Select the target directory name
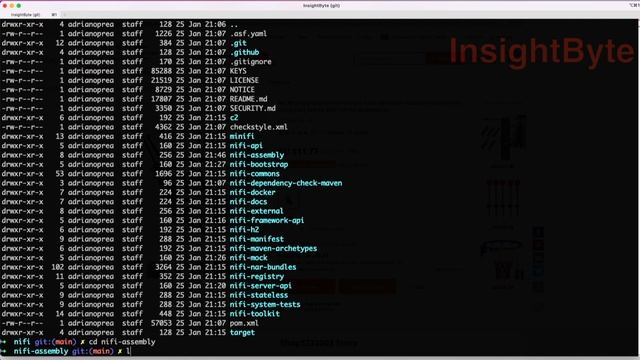Image resolution: width=640 pixels, height=360 pixels. click(242, 333)
